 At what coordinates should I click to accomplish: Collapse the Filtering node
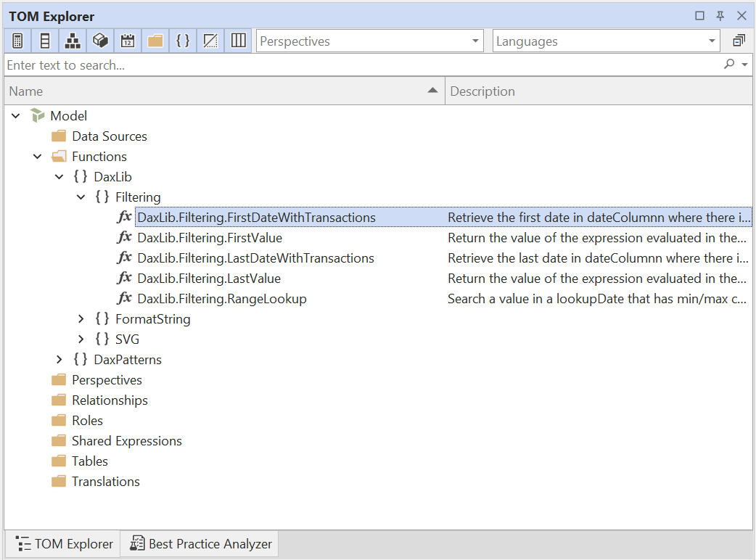tap(81, 197)
